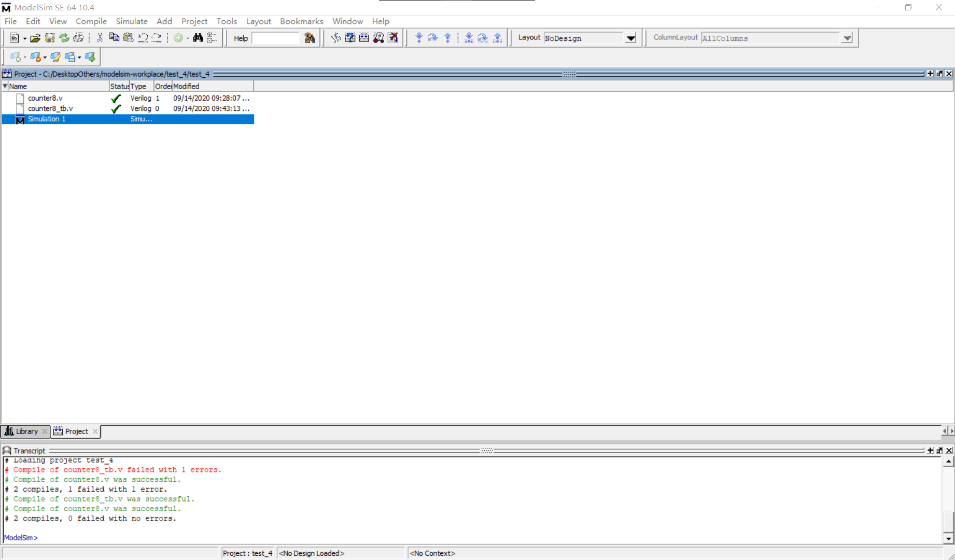Click the New file toolbar icon
This screenshot has width=955, height=560.
pyautogui.click(x=15, y=38)
